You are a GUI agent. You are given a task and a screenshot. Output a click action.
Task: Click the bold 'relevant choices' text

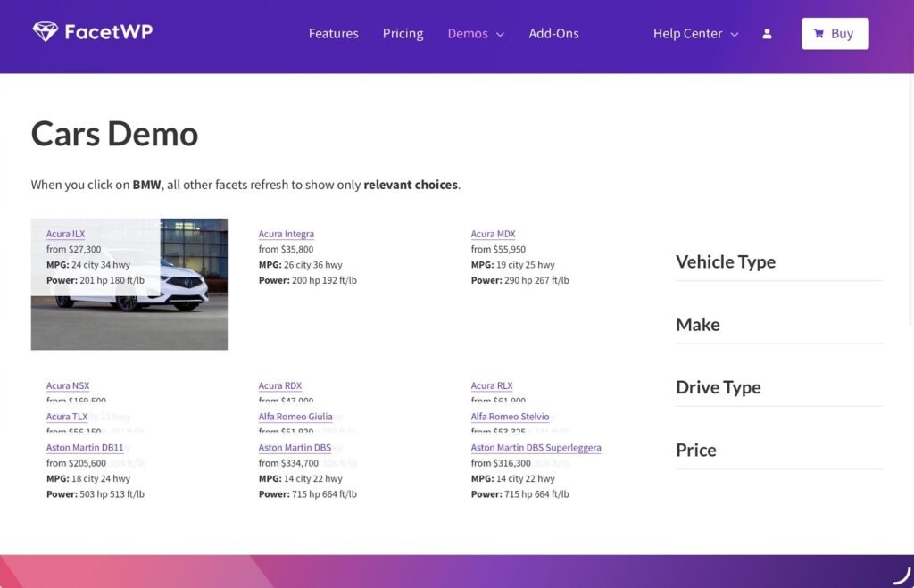click(411, 185)
